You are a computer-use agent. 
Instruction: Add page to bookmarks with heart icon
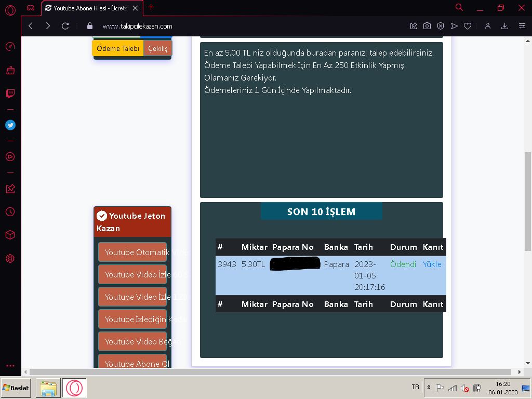click(467, 26)
